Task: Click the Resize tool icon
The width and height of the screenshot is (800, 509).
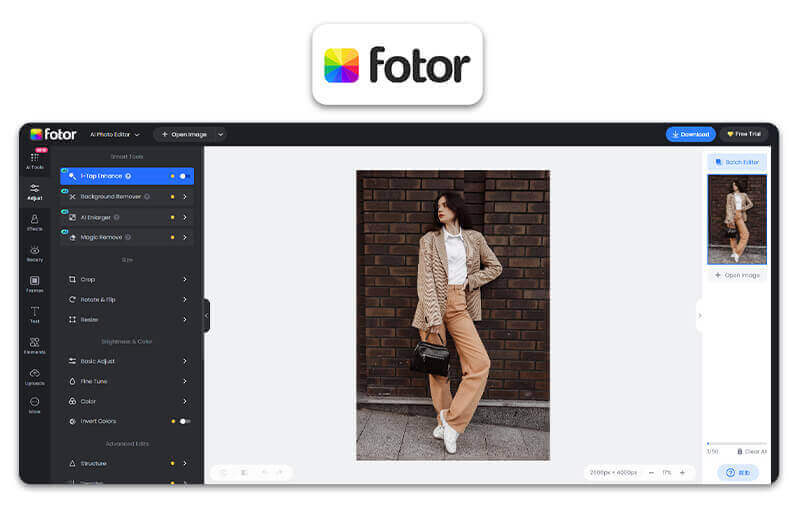Action: tap(72, 319)
